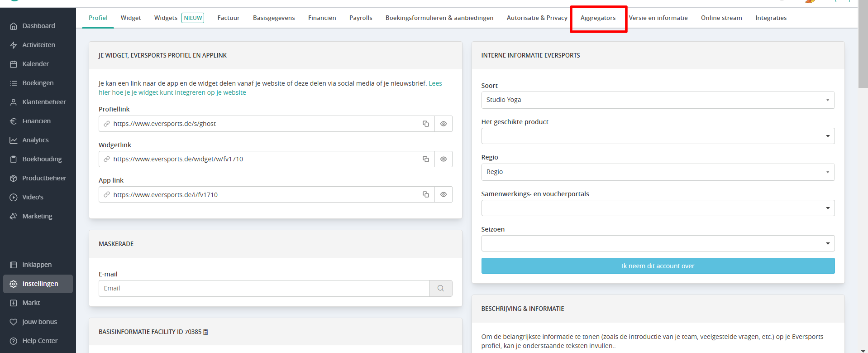868x353 pixels.
Task: Open Markt in sidebar
Action: pyautogui.click(x=38, y=303)
